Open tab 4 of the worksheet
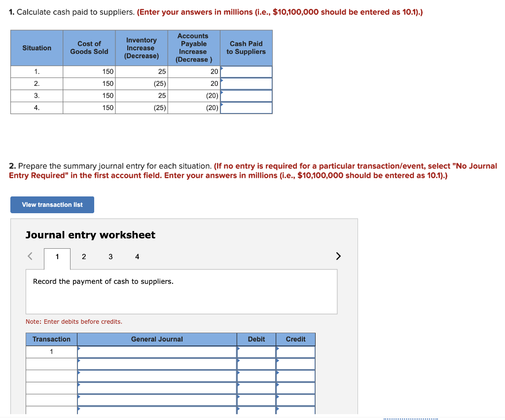The width and height of the screenshot is (505, 420). point(137,257)
